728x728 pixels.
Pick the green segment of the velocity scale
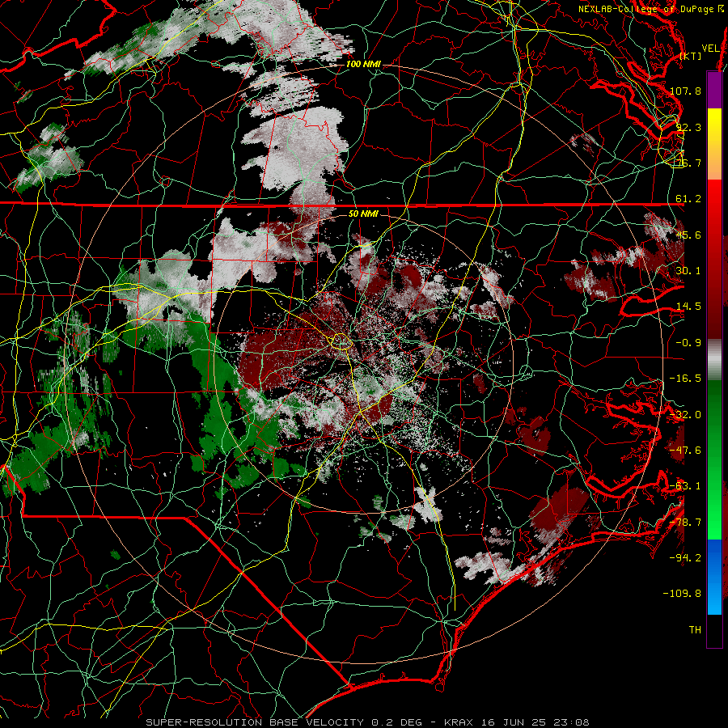click(x=714, y=459)
